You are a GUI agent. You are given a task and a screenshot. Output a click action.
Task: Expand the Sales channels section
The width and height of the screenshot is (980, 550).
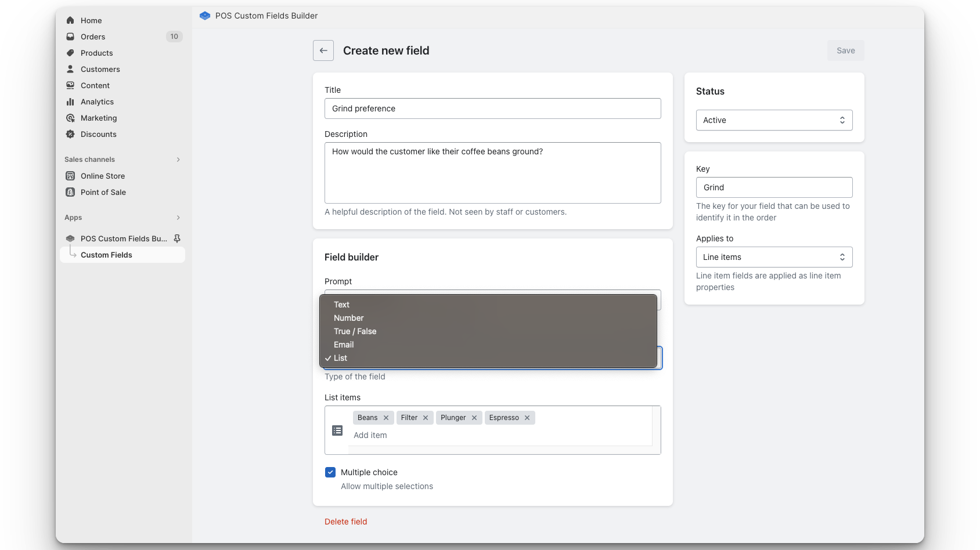coord(178,159)
